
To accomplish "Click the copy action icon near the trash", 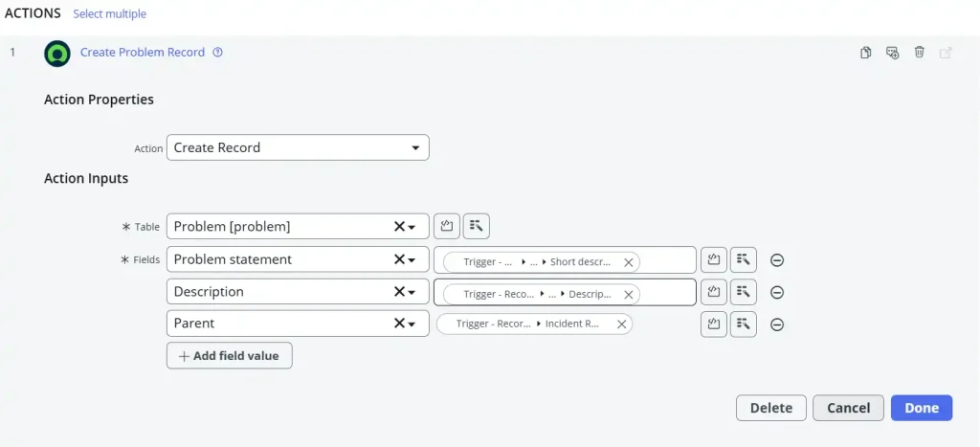I will coord(866,53).
